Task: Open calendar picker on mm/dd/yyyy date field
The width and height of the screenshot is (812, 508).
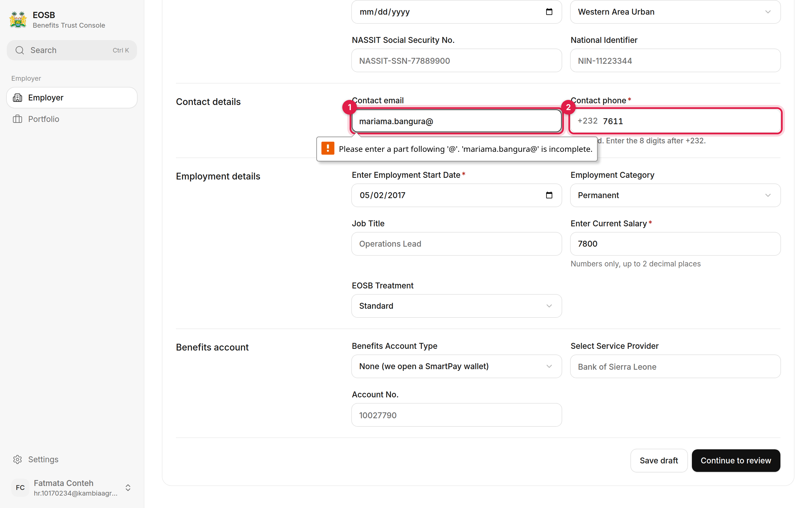Action: click(549, 12)
